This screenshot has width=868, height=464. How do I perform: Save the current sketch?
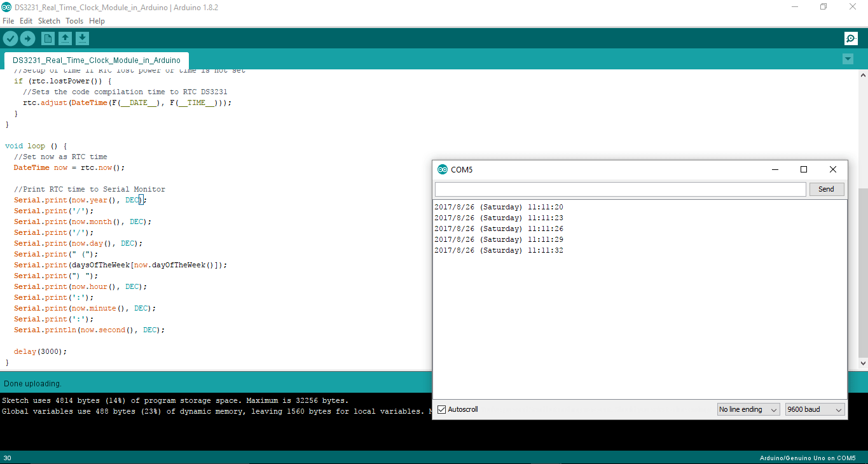click(x=82, y=38)
